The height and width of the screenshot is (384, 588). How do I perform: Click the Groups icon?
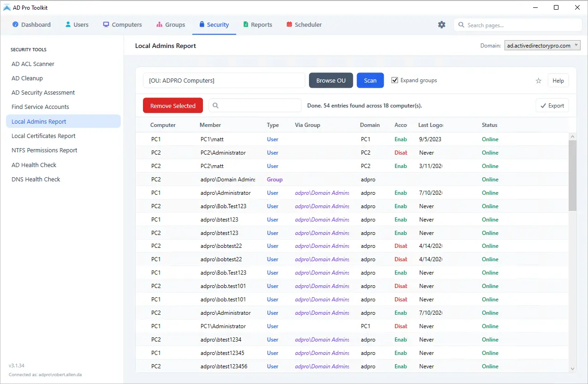tap(160, 24)
